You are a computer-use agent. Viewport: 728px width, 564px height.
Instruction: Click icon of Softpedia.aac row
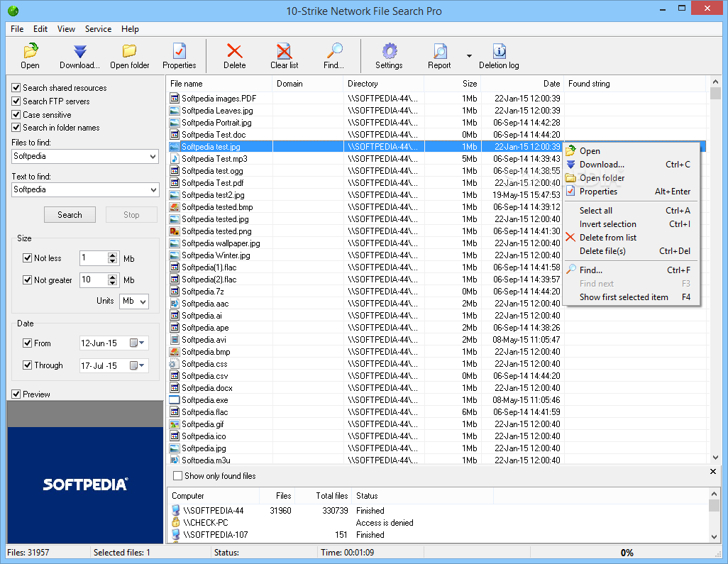pos(175,304)
